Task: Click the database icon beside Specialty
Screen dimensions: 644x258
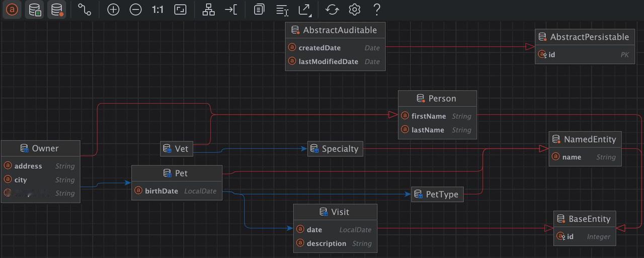Action: (314, 149)
